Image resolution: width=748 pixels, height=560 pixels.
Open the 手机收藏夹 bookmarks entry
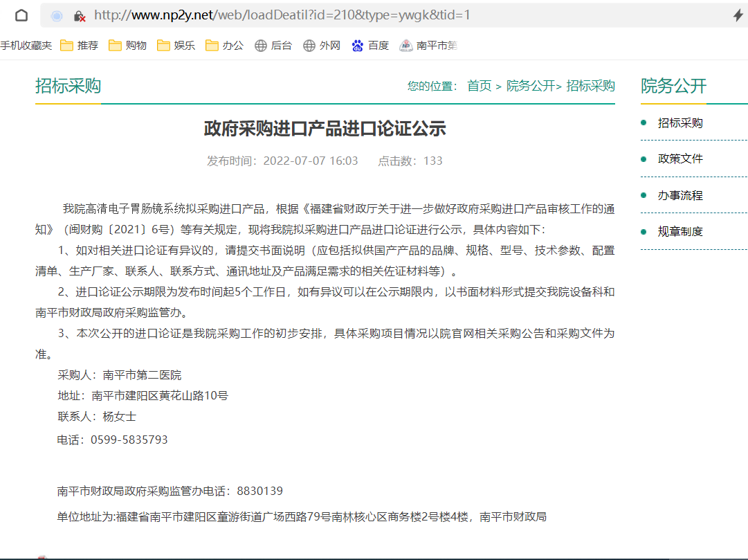(25, 46)
